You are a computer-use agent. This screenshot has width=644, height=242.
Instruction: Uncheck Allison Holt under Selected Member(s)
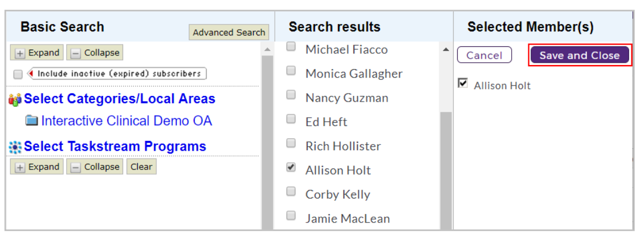pyautogui.click(x=463, y=83)
